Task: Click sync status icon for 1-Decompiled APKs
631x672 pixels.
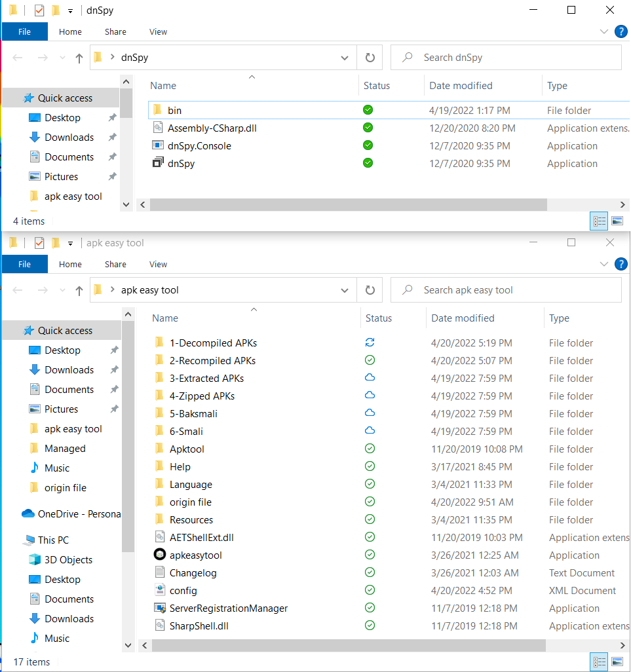Action: [x=370, y=343]
